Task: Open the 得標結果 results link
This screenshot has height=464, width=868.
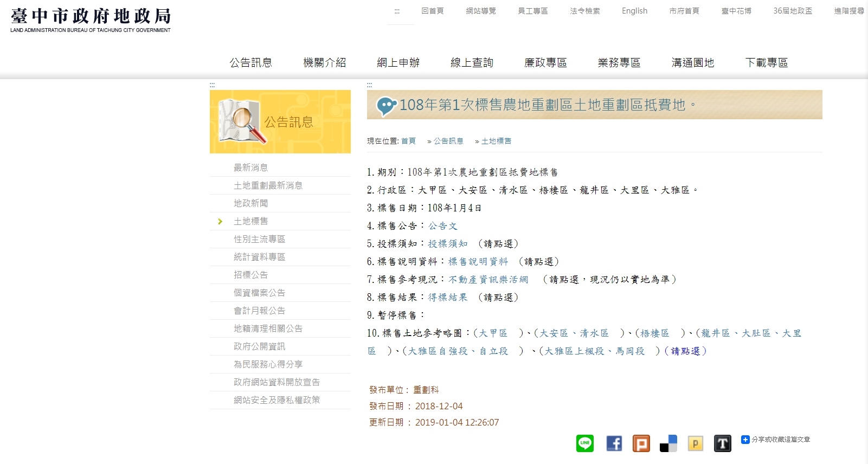Action: coord(447,298)
